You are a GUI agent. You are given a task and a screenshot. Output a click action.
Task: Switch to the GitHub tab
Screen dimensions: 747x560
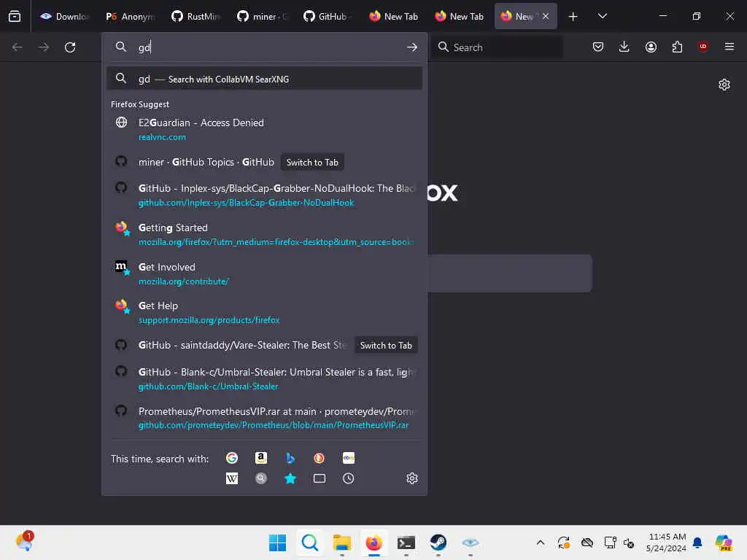pyautogui.click(x=328, y=16)
